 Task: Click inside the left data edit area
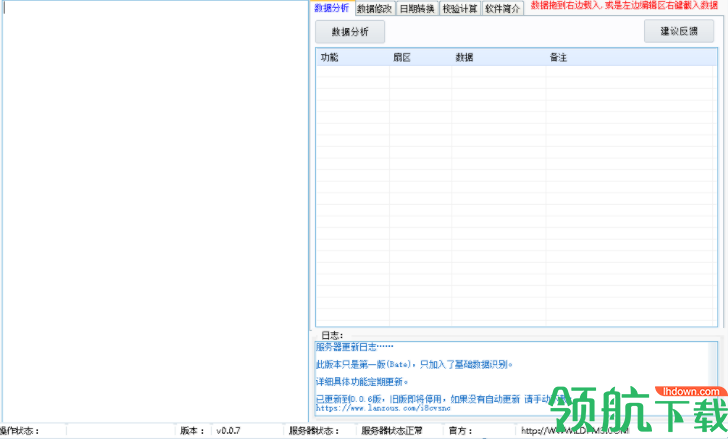(155, 211)
